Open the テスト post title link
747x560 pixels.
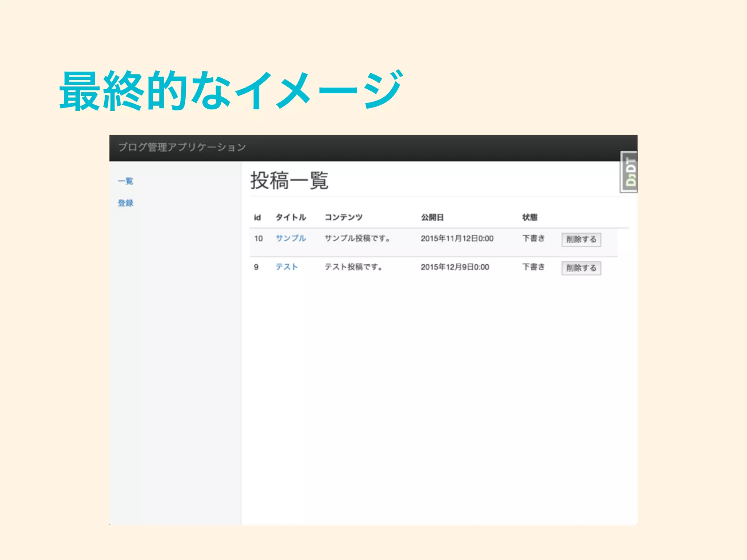pyautogui.click(x=287, y=267)
